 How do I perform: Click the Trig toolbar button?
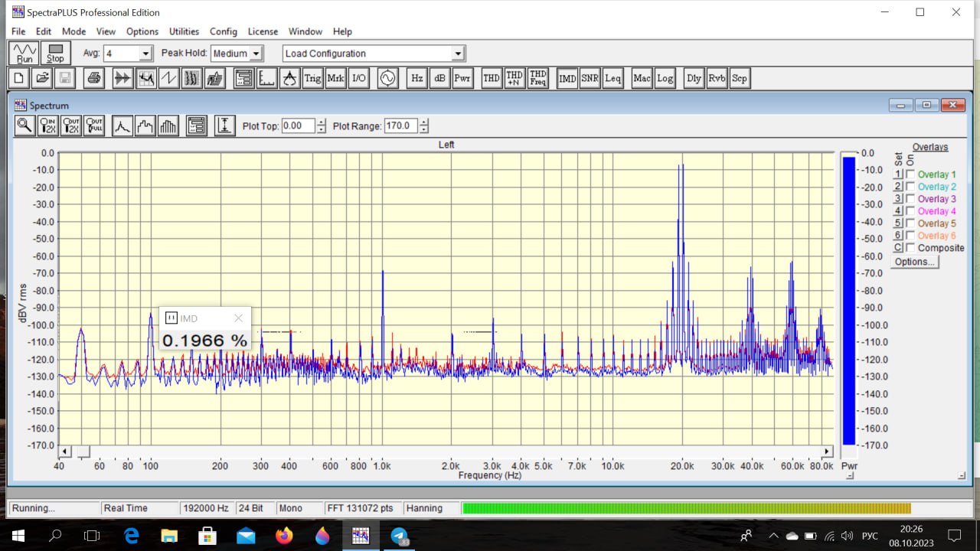coord(312,78)
